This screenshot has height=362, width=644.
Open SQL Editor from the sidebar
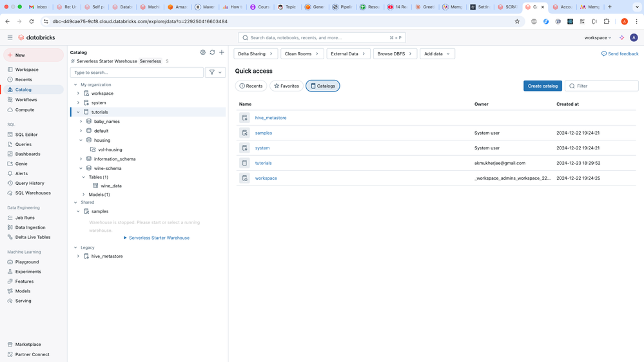[26, 135]
